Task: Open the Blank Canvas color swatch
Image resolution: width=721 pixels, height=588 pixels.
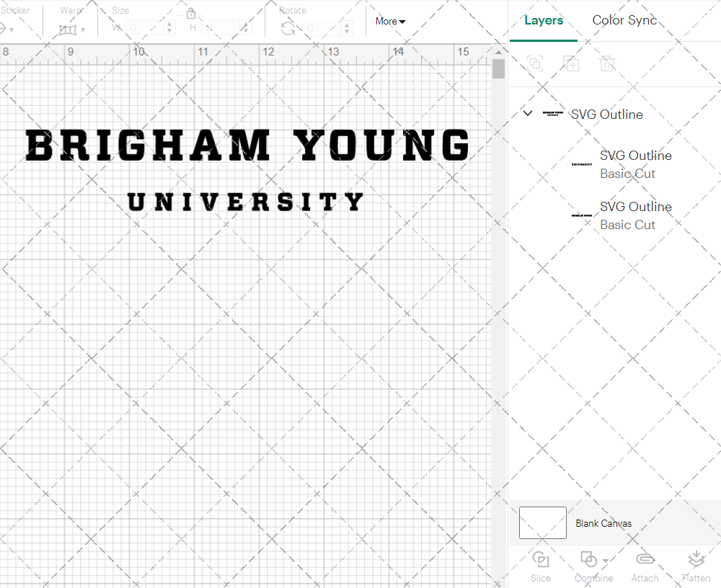Action: [x=543, y=523]
